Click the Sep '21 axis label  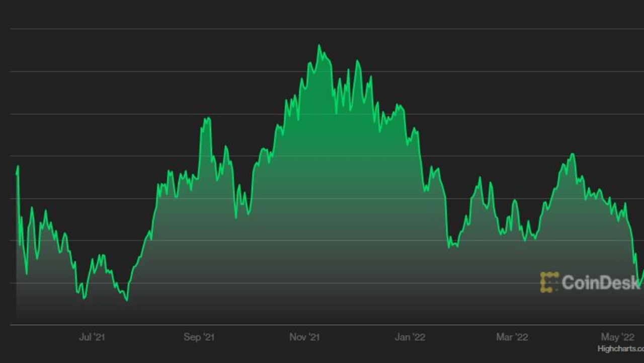[x=199, y=337]
